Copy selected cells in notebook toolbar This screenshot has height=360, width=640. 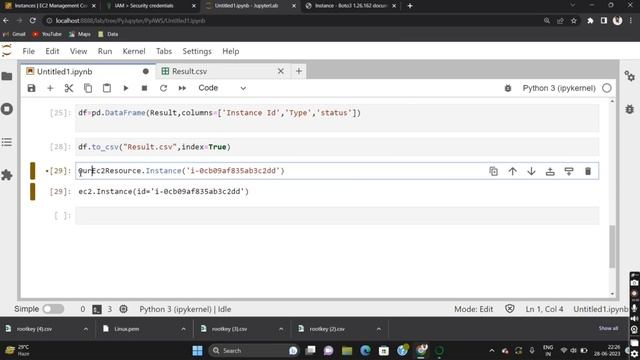[x=88, y=88]
